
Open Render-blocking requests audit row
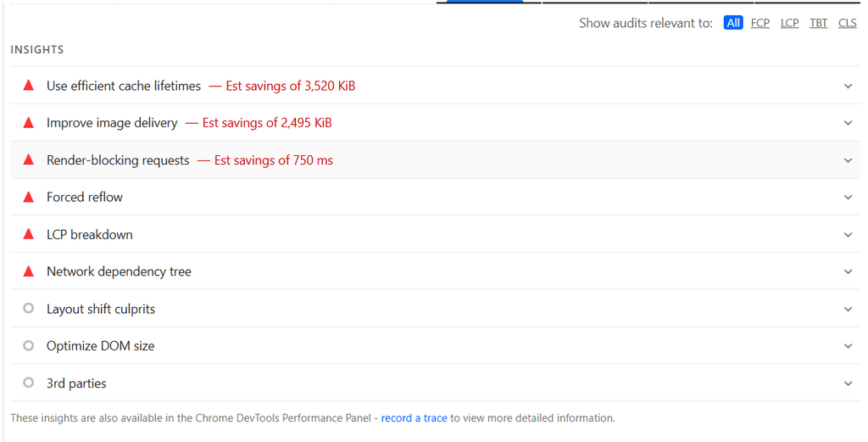tap(436, 159)
